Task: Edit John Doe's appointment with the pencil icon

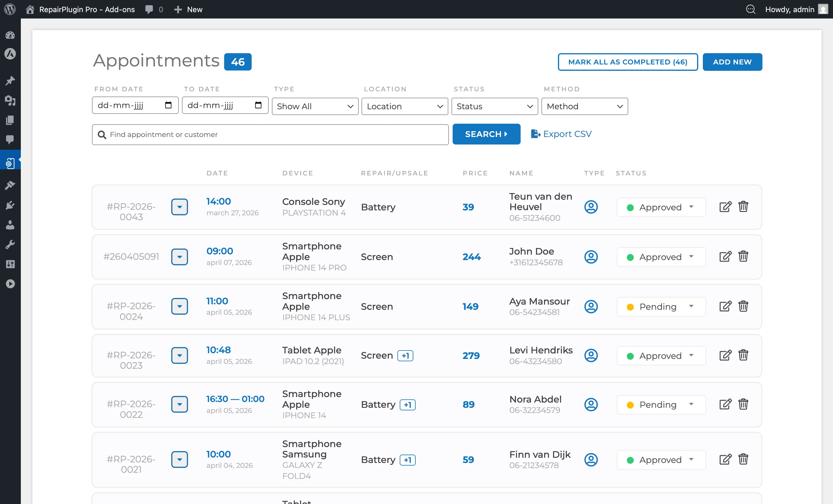Action: (x=725, y=257)
